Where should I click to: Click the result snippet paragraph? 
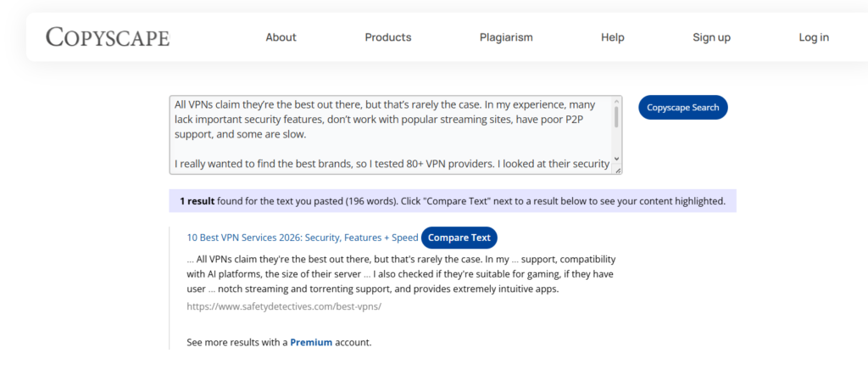tap(401, 273)
